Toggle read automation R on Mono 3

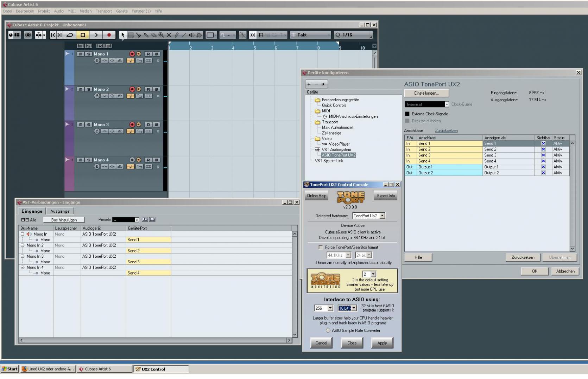tap(148, 124)
